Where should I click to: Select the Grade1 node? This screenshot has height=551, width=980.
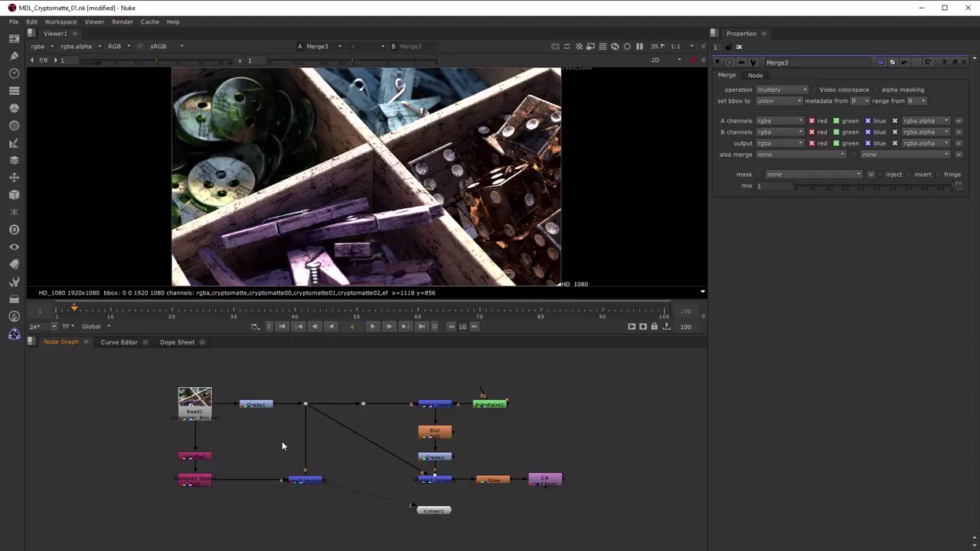tap(256, 404)
